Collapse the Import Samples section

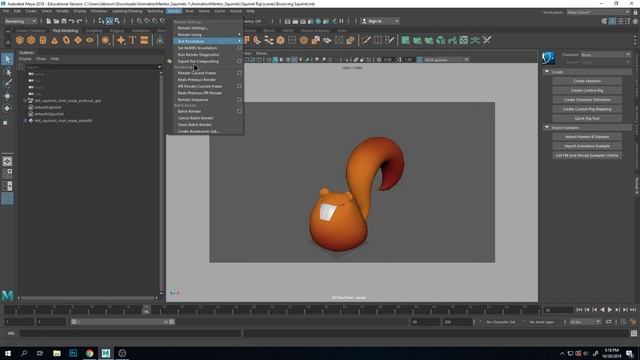click(547, 127)
